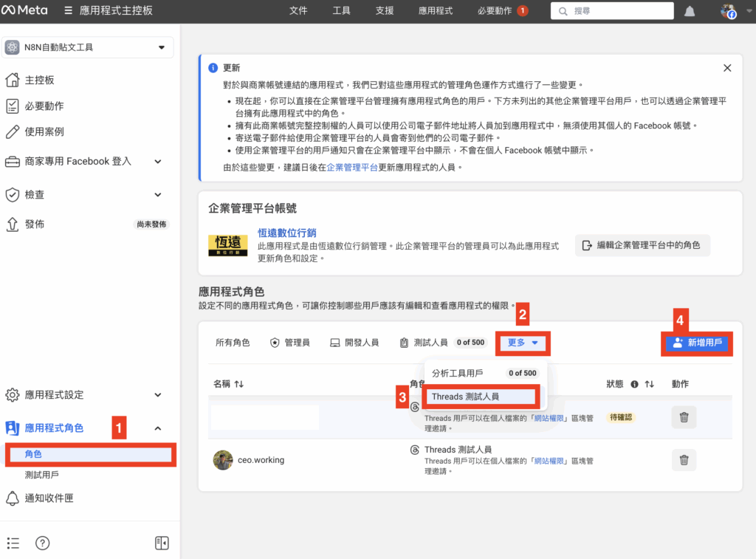The width and height of the screenshot is (756, 559).
Task: Switch to the 測試人員 tab
Action: (442, 343)
